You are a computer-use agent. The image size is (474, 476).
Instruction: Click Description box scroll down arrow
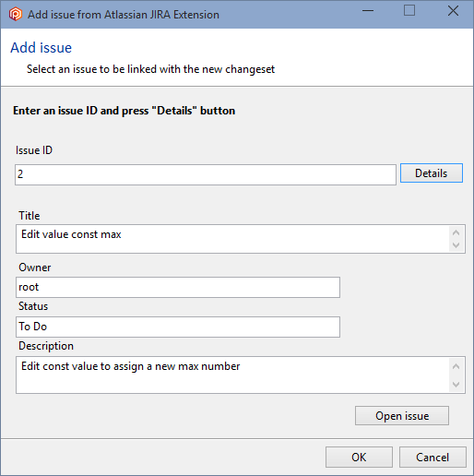pos(456,384)
